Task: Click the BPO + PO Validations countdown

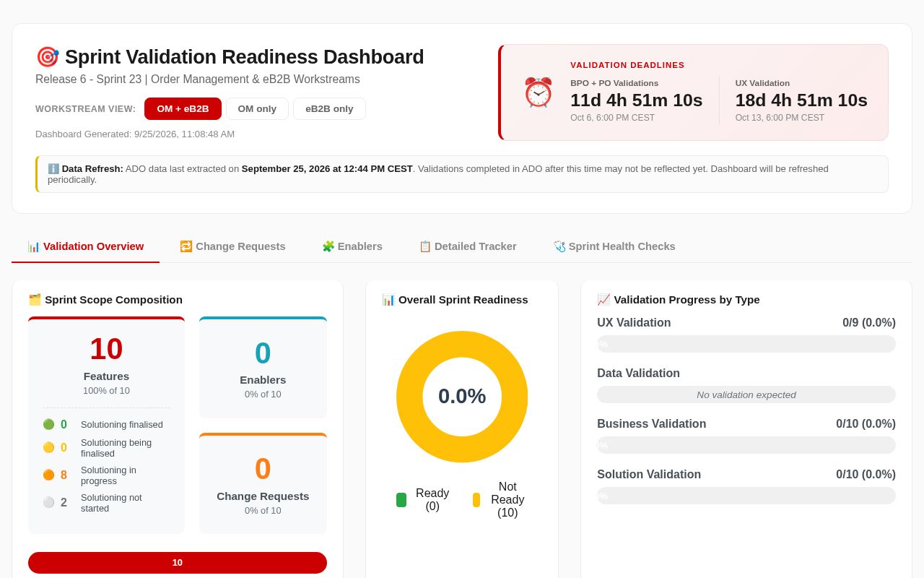Action: pos(636,100)
